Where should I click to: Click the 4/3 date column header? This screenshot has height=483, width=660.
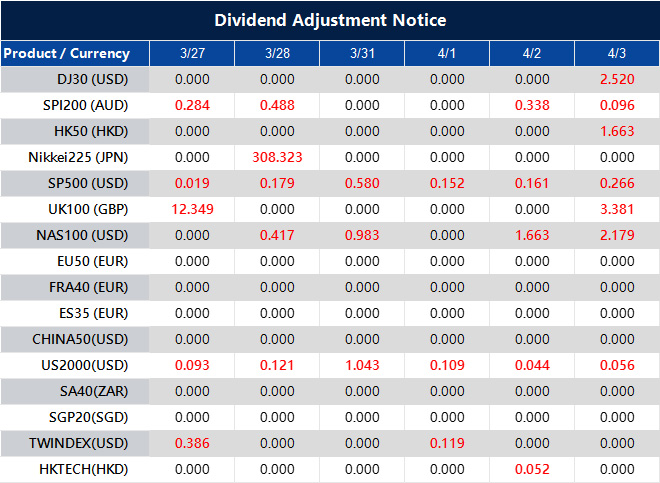(617, 53)
